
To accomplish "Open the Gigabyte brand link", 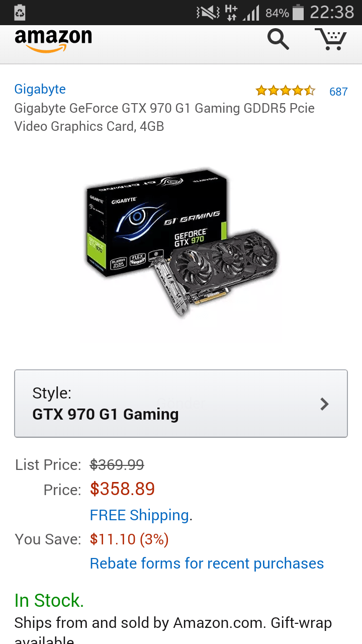I will tap(40, 90).
